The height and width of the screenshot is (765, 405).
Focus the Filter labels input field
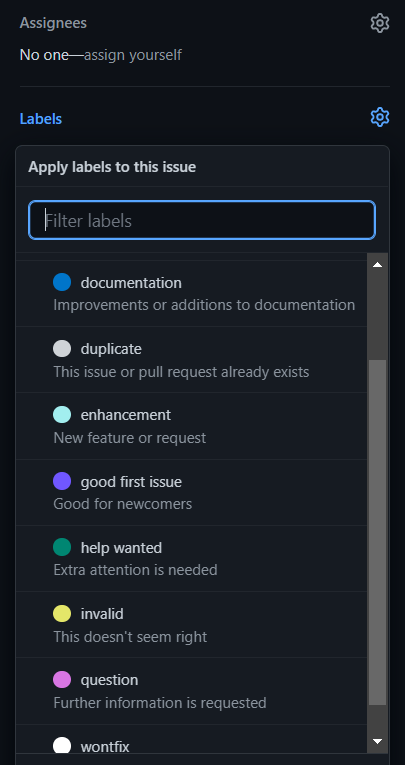(x=202, y=220)
